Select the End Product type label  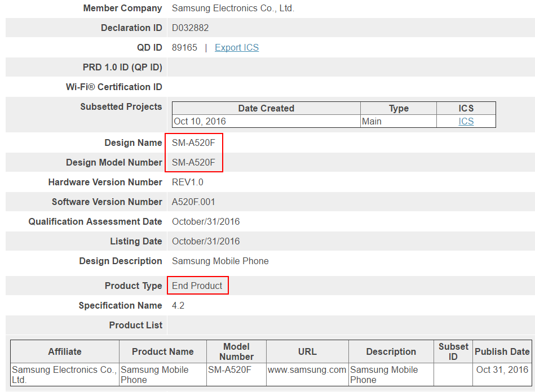[197, 286]
